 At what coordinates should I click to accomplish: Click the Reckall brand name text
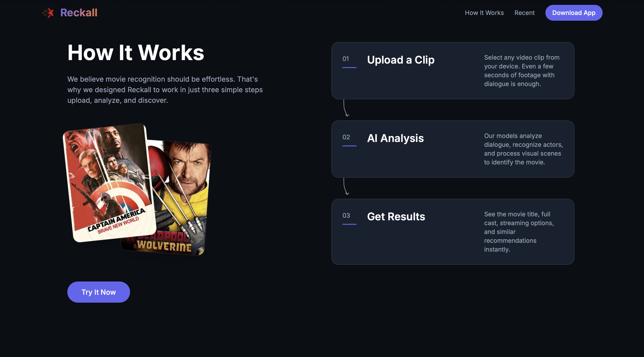[79, 13]
